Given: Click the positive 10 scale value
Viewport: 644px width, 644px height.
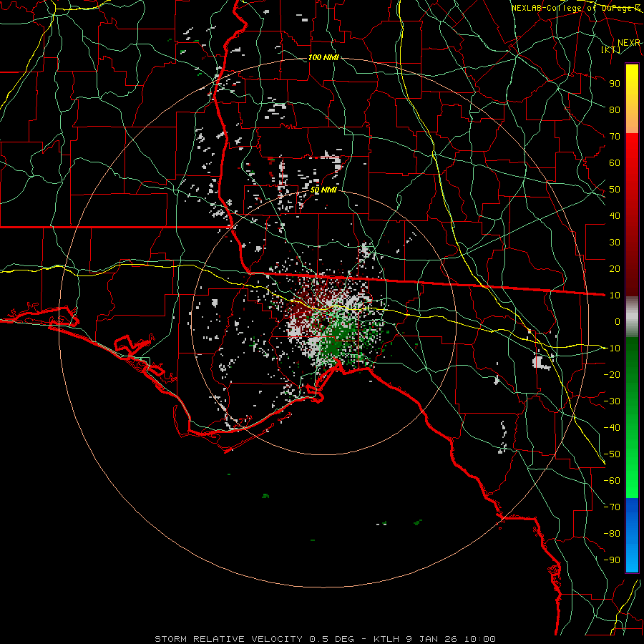Looking at the screenshot, I should click(x=615, y=296).
